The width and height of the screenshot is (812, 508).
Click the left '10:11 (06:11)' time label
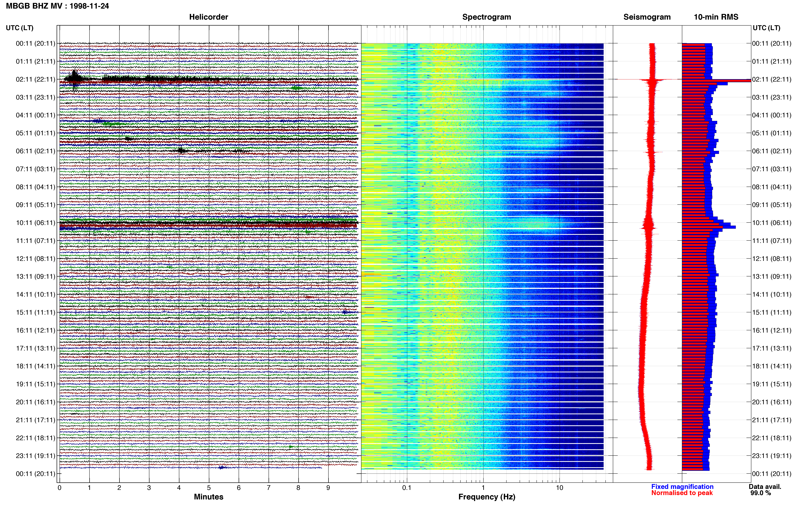36,223
